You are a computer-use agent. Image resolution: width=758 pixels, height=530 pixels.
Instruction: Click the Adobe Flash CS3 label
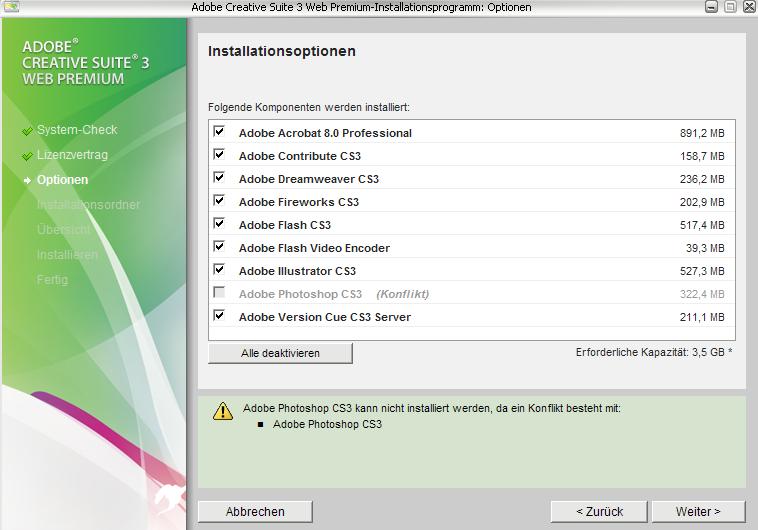point(285,225)
